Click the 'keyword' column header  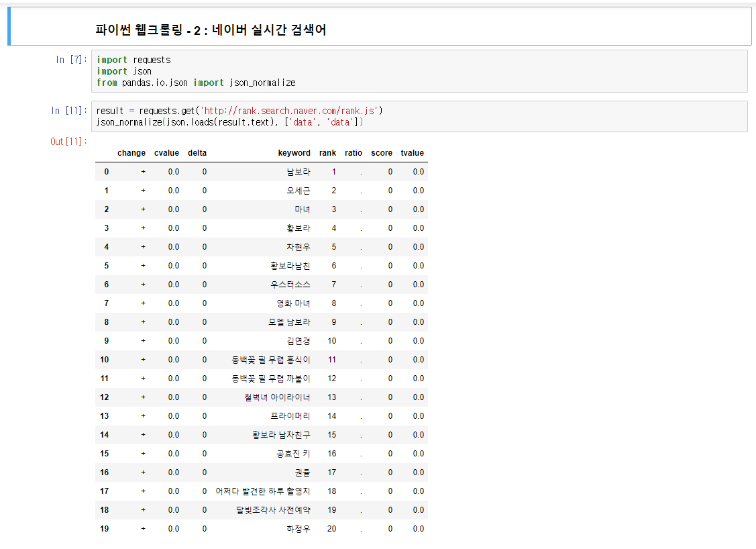(294, 153)
